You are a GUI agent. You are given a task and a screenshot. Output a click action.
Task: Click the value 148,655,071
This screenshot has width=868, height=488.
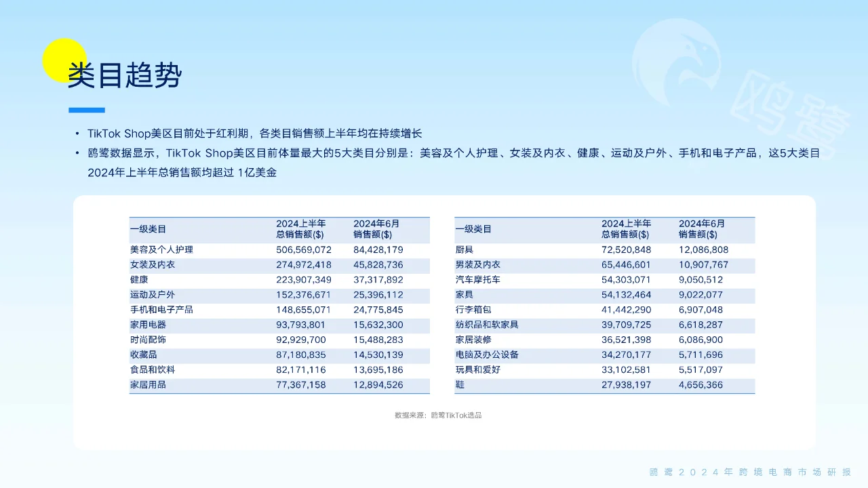tap(304, 310)
